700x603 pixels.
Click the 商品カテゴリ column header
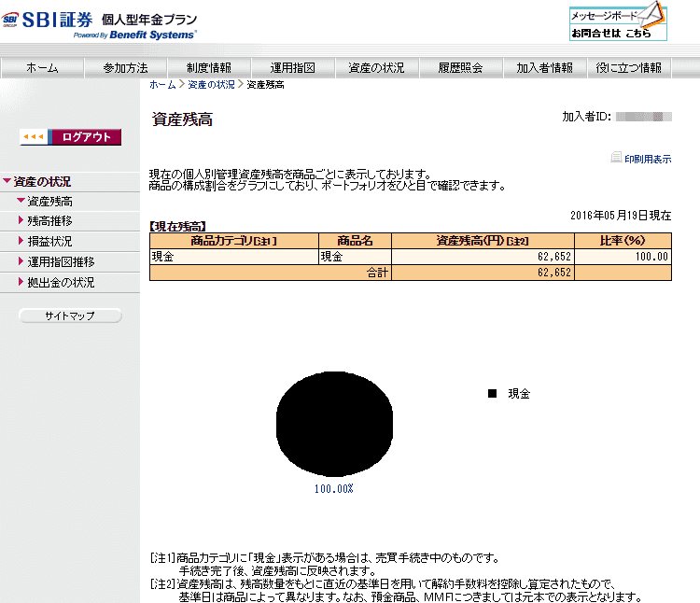coord(234,241)
